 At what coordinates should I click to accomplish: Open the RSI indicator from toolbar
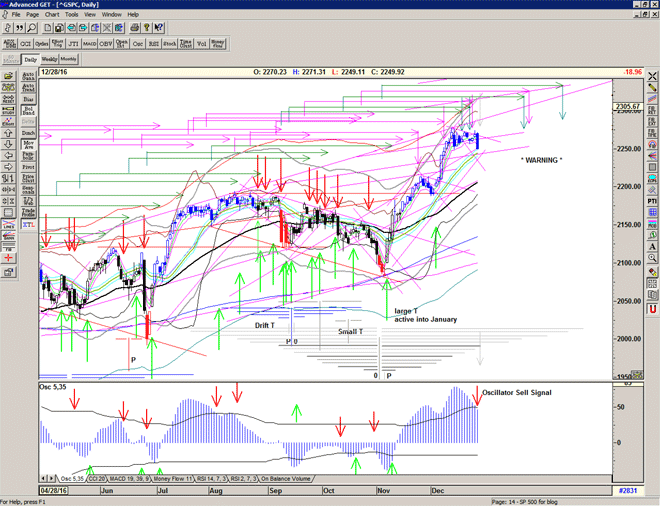click(x=153, y=44)
